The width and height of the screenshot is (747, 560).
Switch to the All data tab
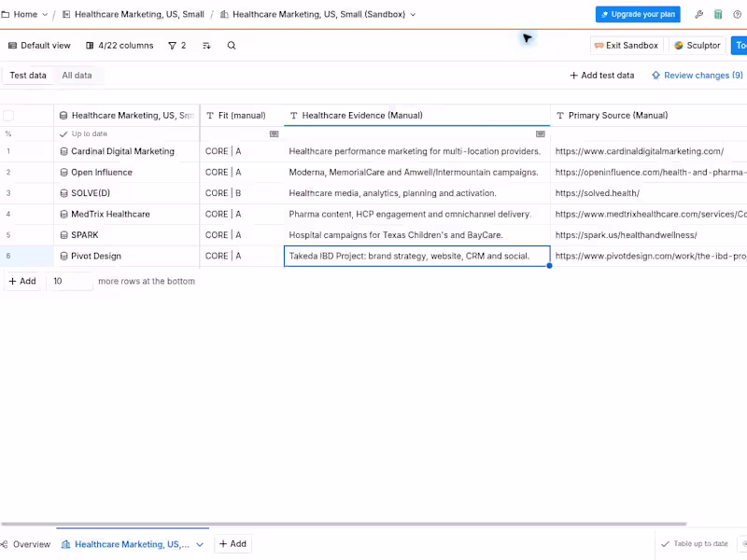pos(77,76)
